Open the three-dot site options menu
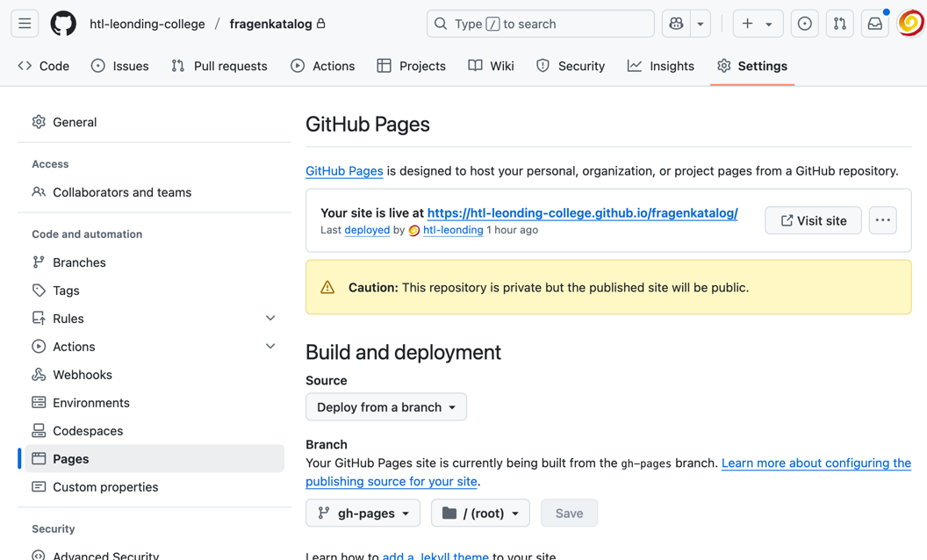Viewport: 927px width, 560px height. point(882,220)
